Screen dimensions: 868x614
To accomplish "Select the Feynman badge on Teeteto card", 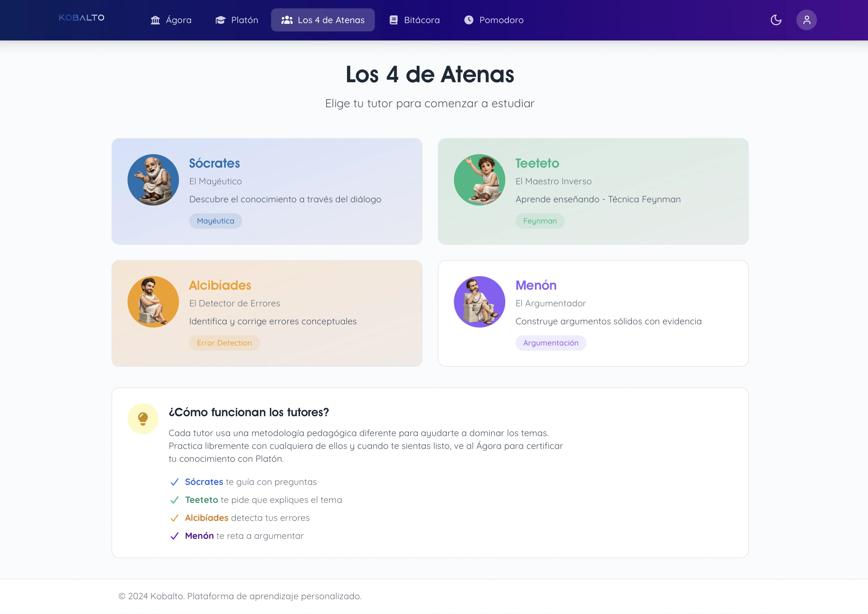I will click(540, 221).
